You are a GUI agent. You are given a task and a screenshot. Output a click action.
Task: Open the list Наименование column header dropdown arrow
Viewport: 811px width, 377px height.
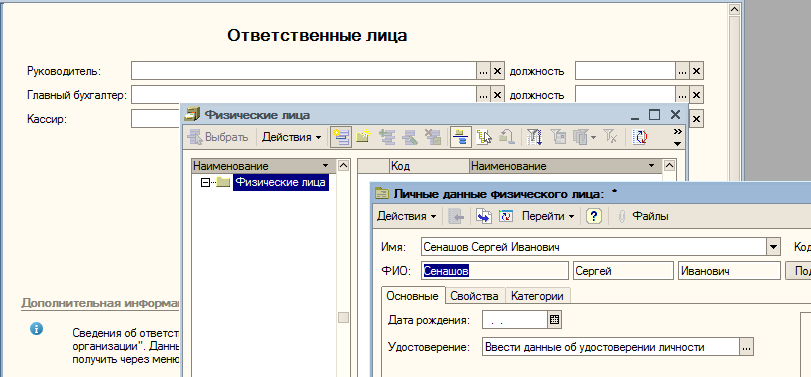click(x=651, y=166)
